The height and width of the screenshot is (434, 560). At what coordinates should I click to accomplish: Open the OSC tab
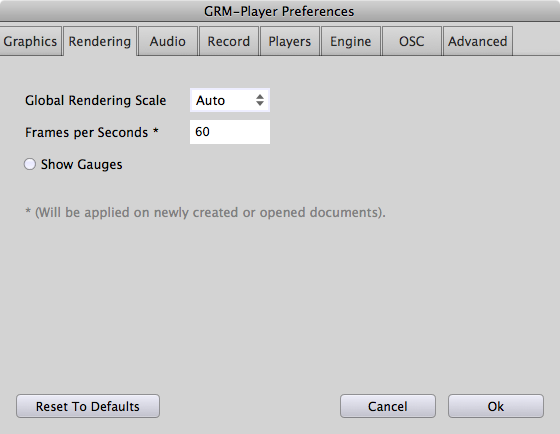[x=412, y=41]
